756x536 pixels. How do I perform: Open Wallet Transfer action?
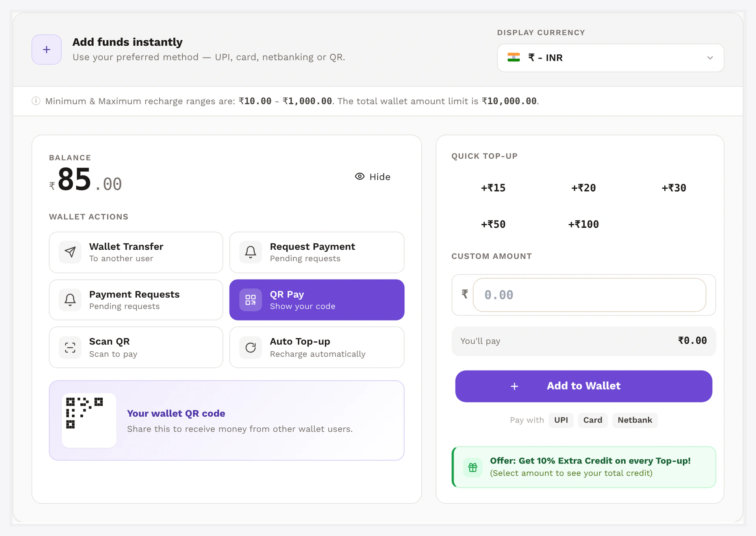[136, 252]
